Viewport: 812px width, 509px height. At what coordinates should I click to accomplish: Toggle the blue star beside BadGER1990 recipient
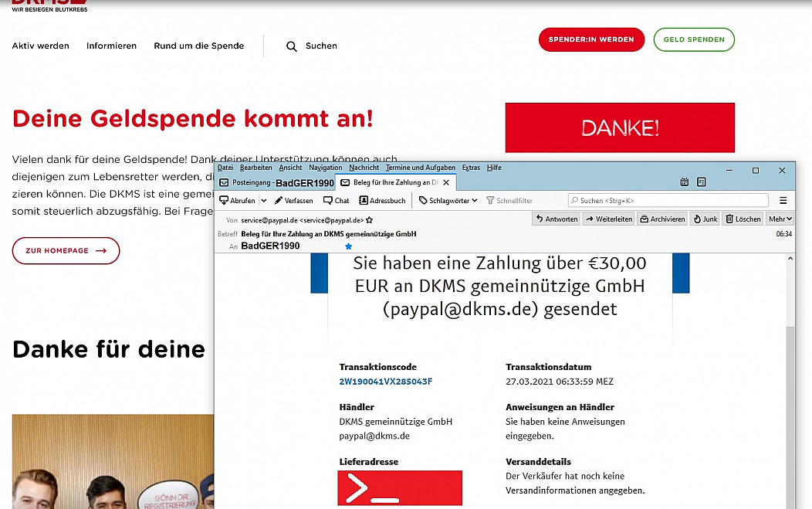[348, 246]
